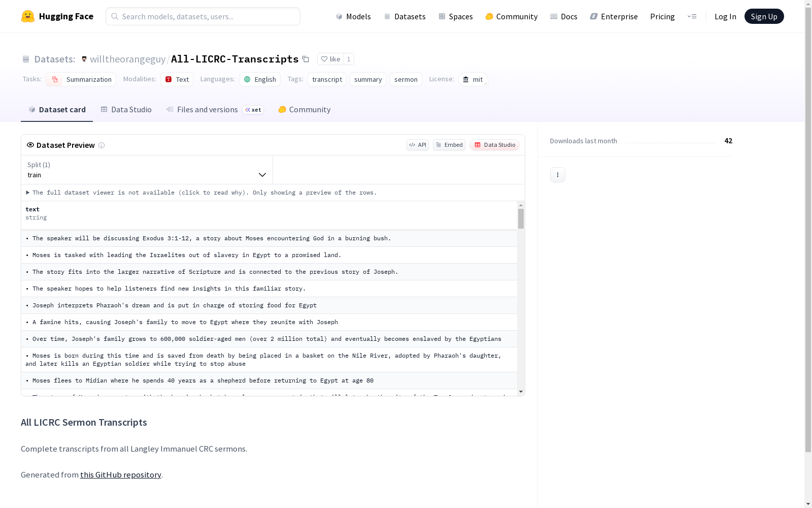Open the Community tab below dataset title
Screen dimensions: 812x508
click(x=304, y=110)
